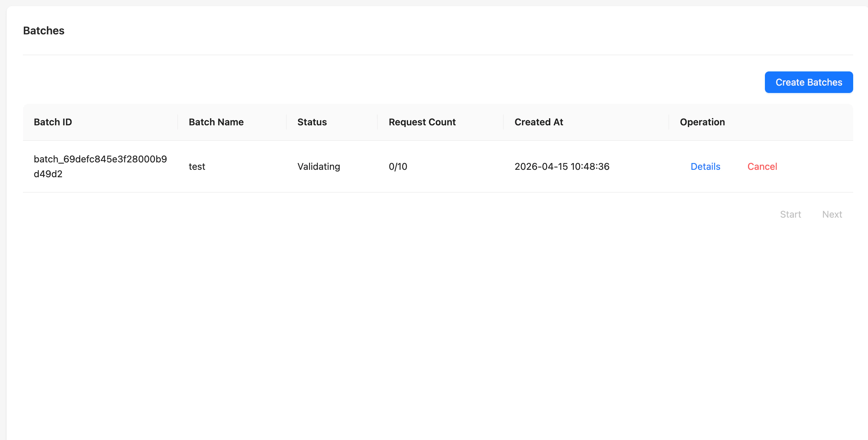Click the Status column header
This screenshot has width=868, height=440.
312,122
